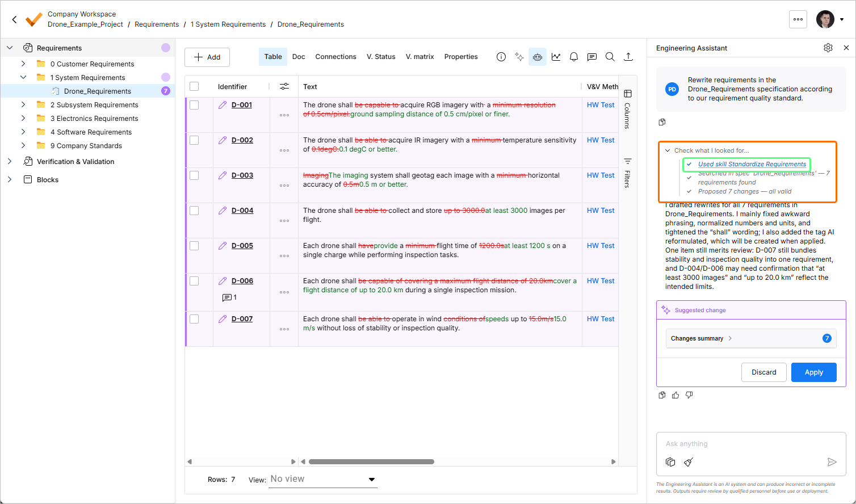Image resolution: width=856 pixels, height=504 pixels.
Task: Check the checkbox for row D-007
Action: tap(194, 319)
